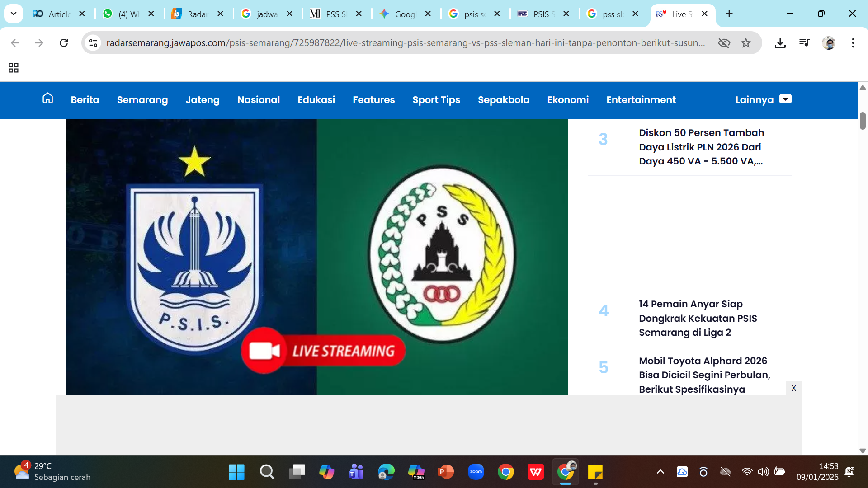Open Task View on the taskbar
Viewport: 868px width, 488px height.
coord(297,472)
